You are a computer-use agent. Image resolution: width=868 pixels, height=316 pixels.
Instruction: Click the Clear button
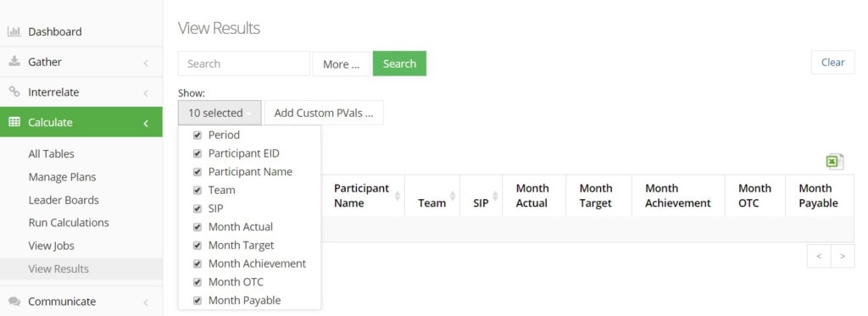832,63
